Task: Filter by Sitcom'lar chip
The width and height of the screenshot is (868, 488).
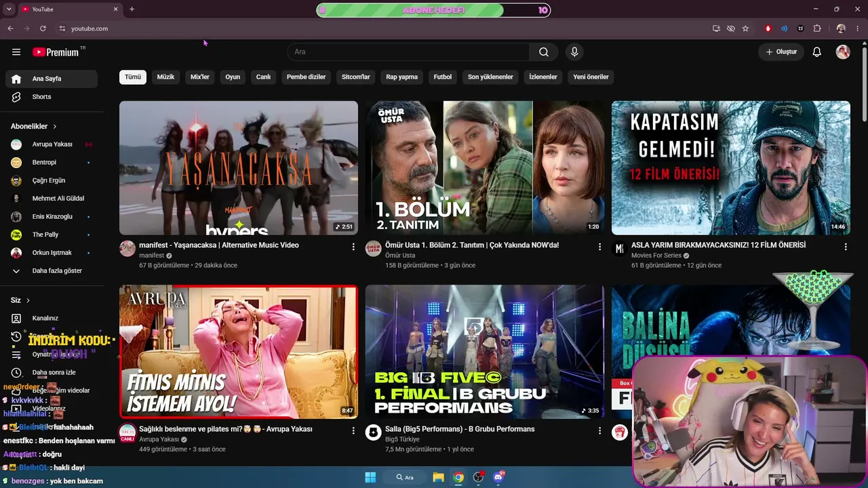Action: (x=356, y=77)
